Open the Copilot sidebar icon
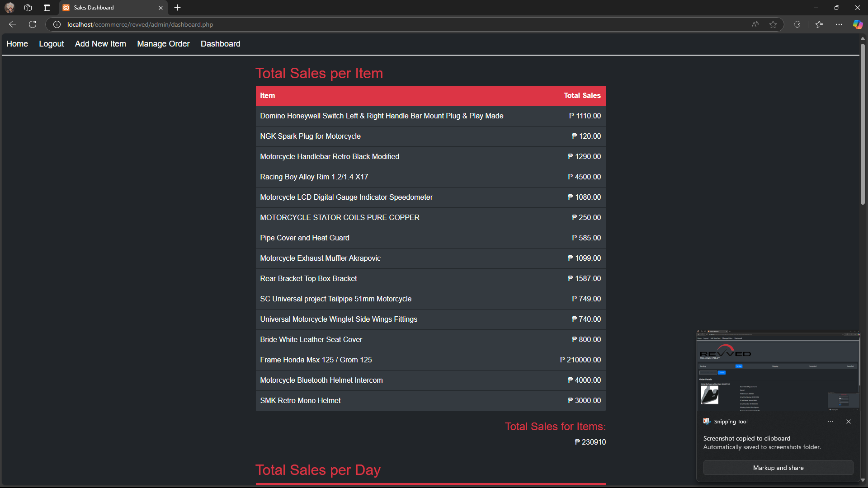The width and height of the screenshot is (868, 488). point(858,24)
